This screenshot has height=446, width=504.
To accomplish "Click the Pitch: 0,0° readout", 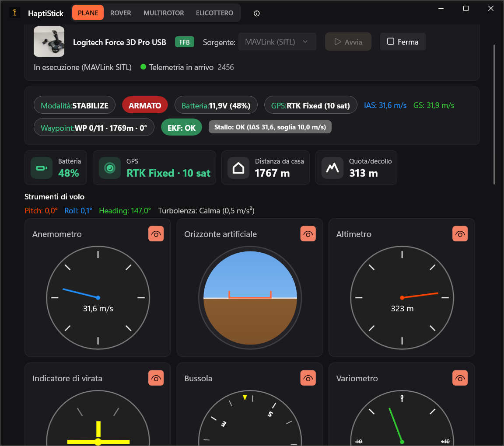I will click(41, 211).
